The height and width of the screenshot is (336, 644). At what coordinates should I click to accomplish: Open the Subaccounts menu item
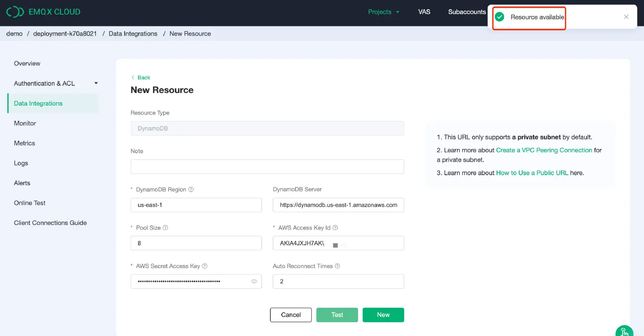(x=466, y=12)
